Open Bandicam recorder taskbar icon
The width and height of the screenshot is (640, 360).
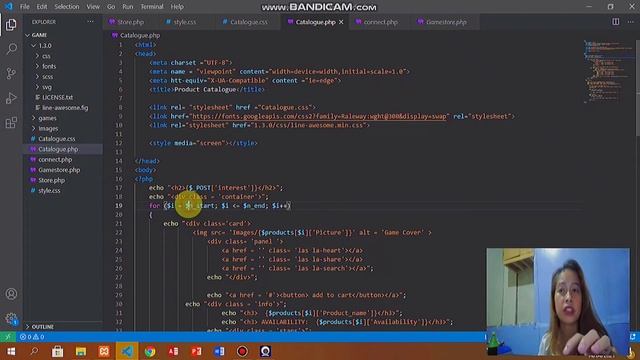click(x=242, y=351)
